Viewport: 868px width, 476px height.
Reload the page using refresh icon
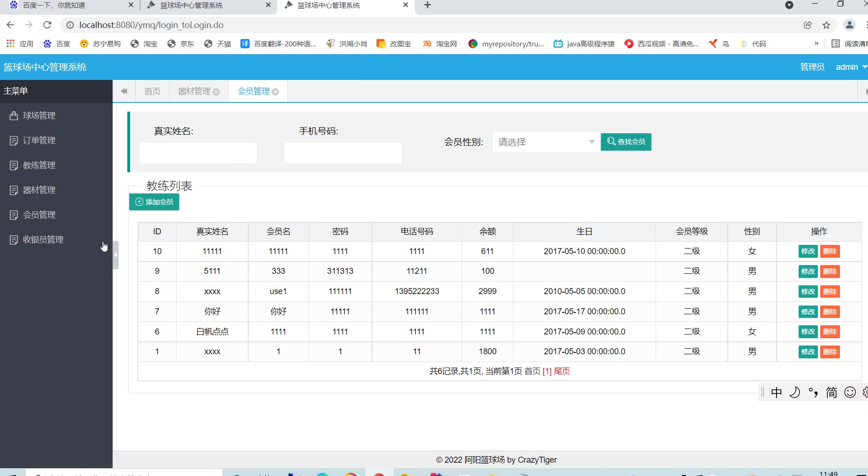click(47, 25)
